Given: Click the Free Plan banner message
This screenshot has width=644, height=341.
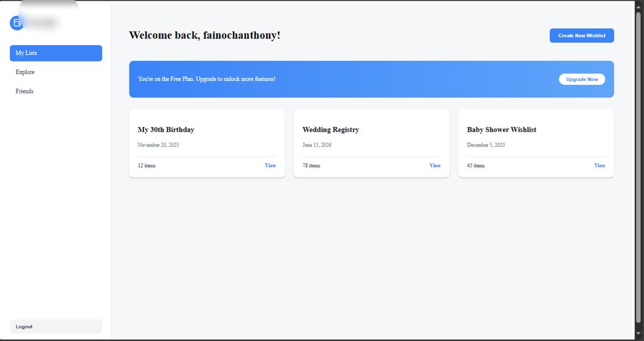Looking at the screenshot, I should (x=206, y=78).
